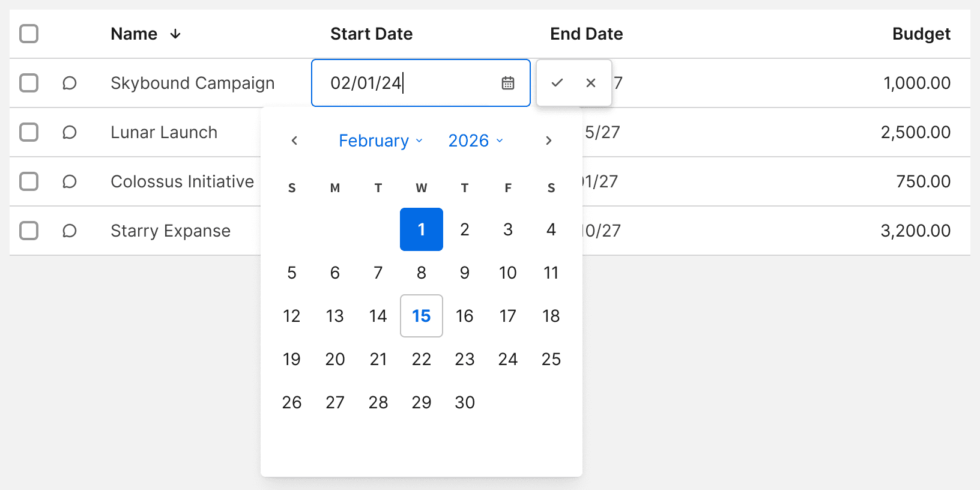
Task: Open comment for Skybound Campaign
Action: point(70,83)
